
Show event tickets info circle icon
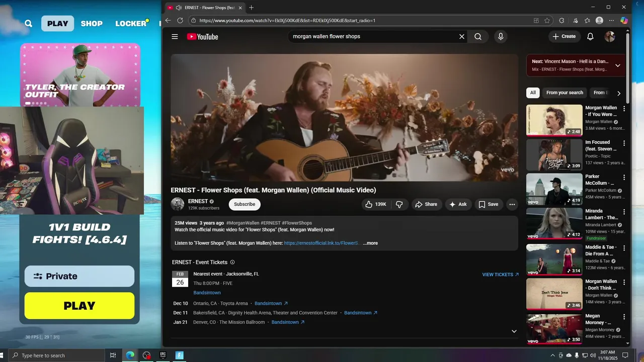[x=232, y=262]
